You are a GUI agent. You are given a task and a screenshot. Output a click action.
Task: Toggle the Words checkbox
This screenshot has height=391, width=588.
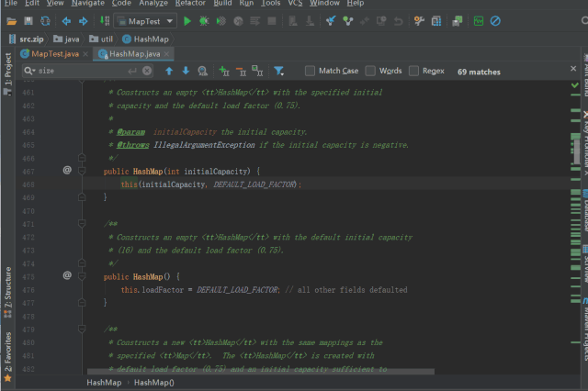(x=370, y=71)
